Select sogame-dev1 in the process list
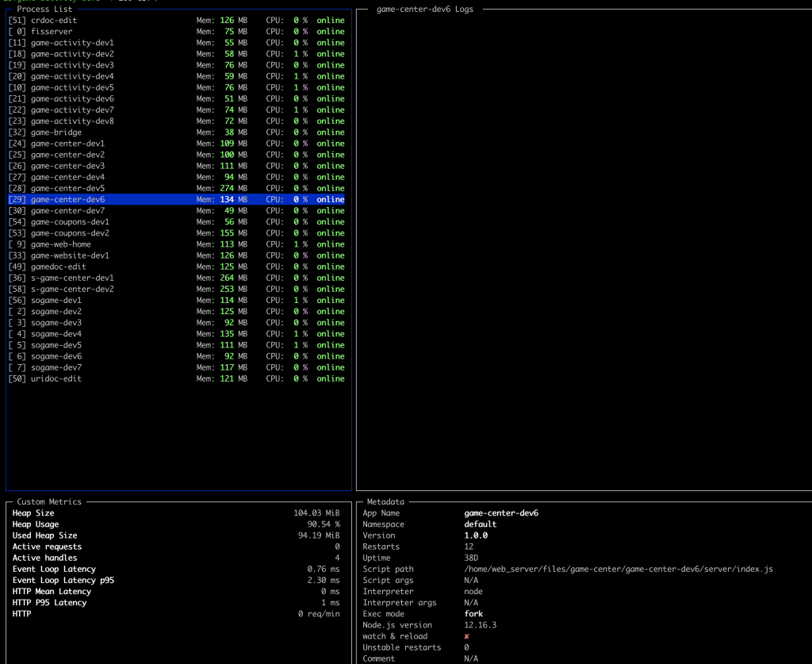The height and width of the screenshot is (664, 812). pos(176,301)
